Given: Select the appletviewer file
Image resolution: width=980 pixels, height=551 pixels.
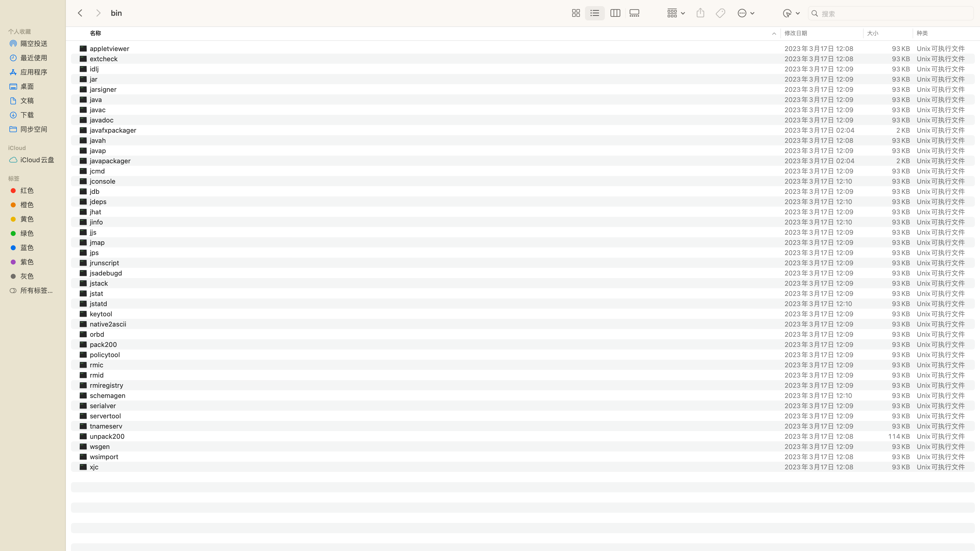Looking at the screenshot, I should tap(523, 49).
